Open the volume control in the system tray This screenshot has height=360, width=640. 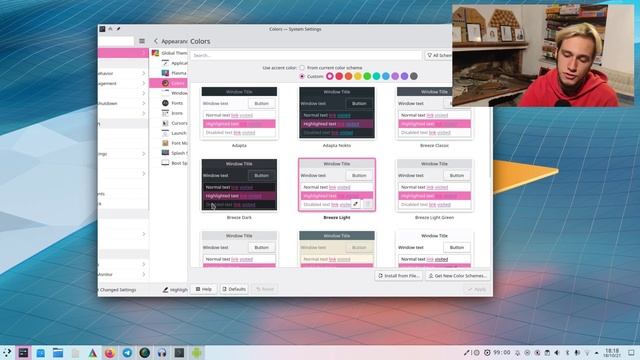click(557, 353)
